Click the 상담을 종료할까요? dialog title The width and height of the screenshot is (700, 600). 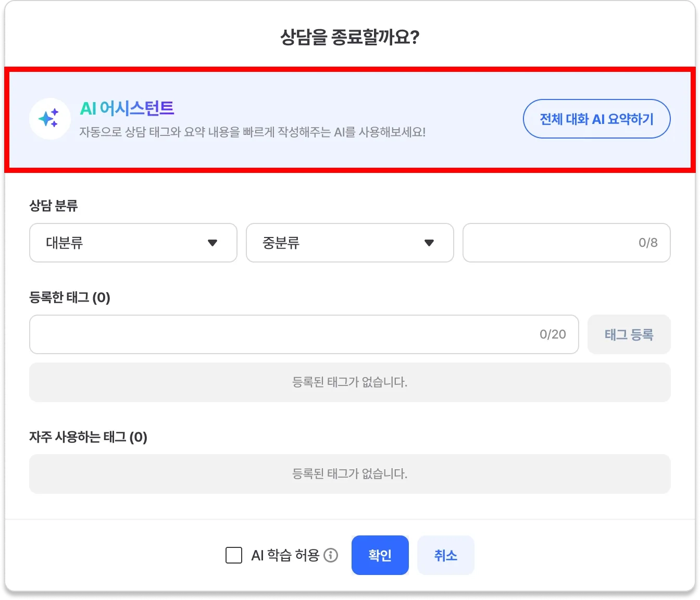349,37
